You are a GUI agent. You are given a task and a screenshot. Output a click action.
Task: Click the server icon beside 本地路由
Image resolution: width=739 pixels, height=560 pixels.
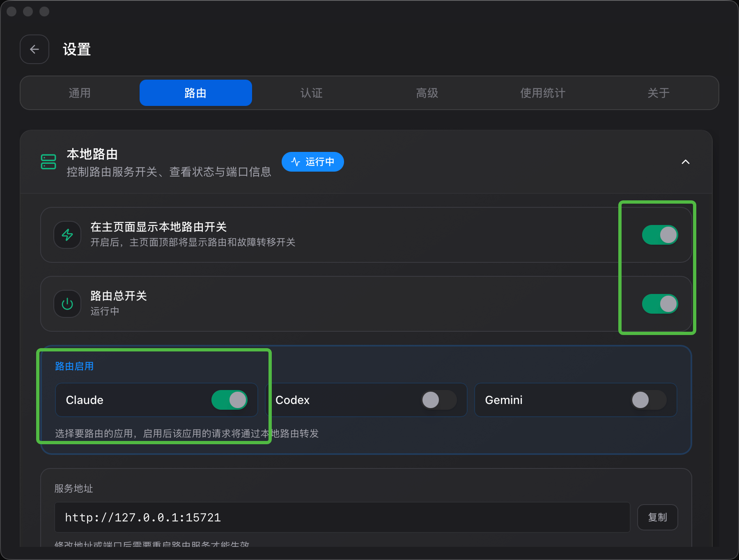[x=48, y=162]
